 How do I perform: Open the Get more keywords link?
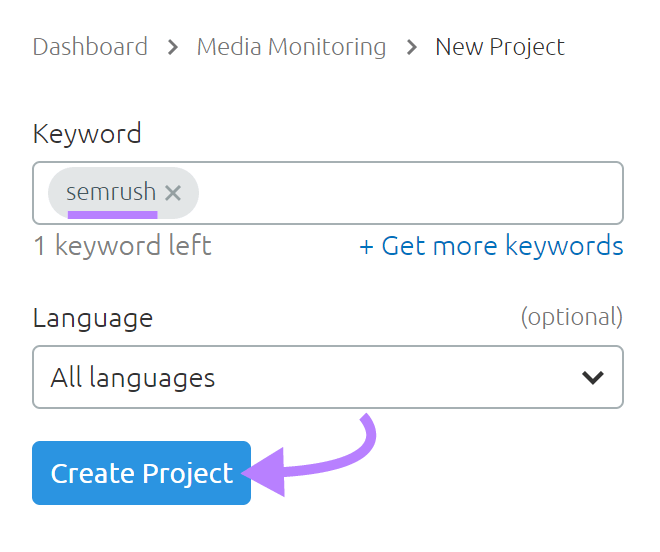click(x=502, y=246)
